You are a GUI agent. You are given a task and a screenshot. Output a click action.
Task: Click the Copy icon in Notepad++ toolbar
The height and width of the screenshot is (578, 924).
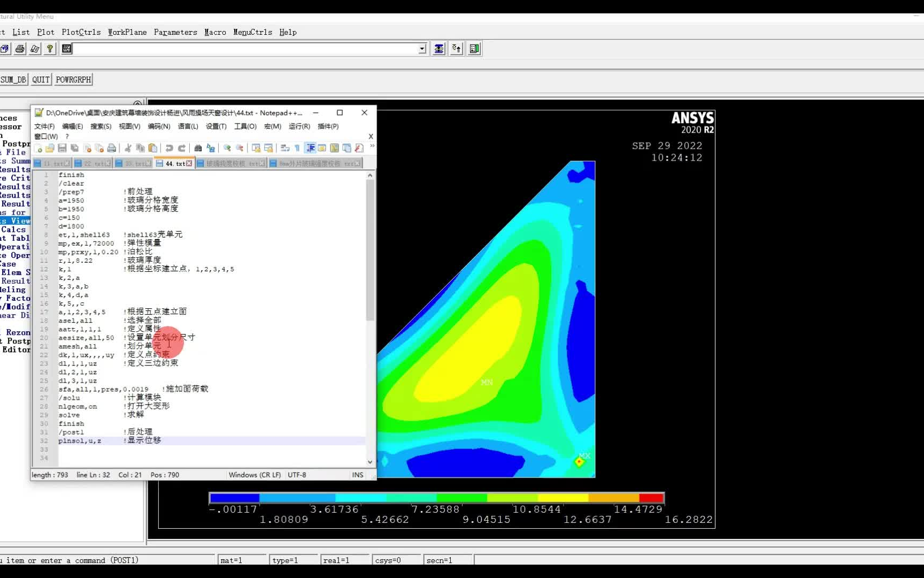coord(140,148)
